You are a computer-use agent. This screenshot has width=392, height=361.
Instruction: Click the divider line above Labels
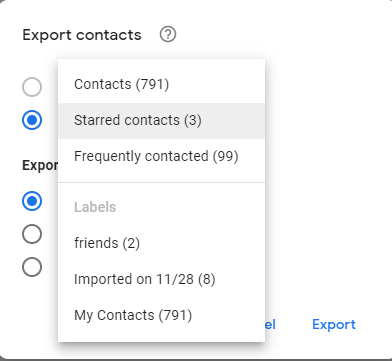161,182
